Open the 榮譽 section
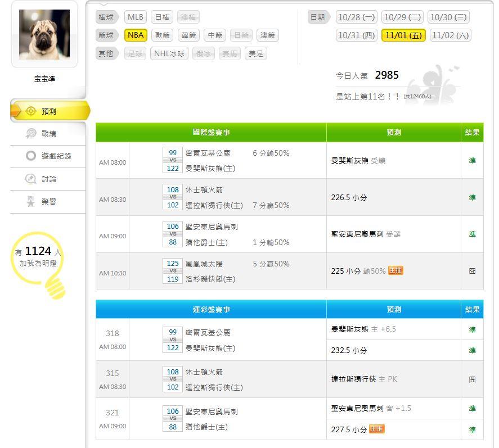499x448 pixels. click(x=48, y=202)
